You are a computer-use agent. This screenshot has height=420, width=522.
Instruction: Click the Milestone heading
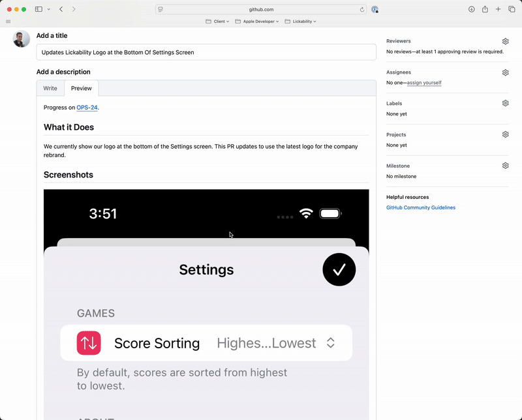tap(398, 166)
